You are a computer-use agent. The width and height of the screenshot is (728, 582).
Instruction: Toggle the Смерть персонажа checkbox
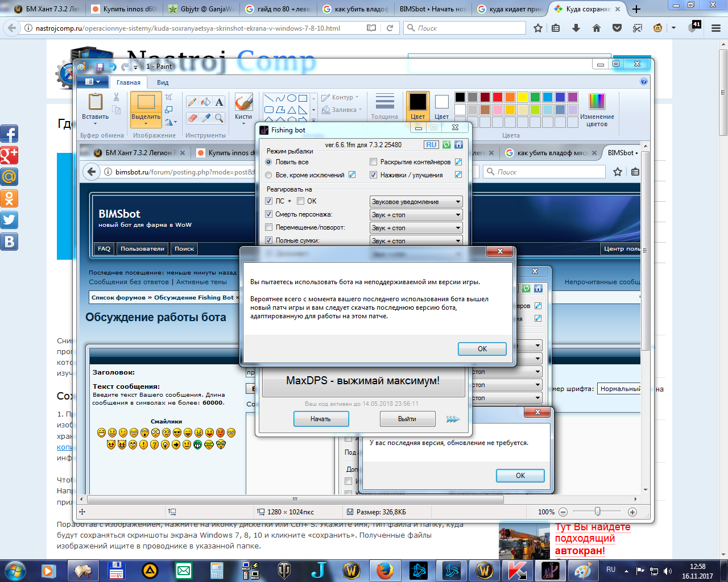[x=269, y=214]
